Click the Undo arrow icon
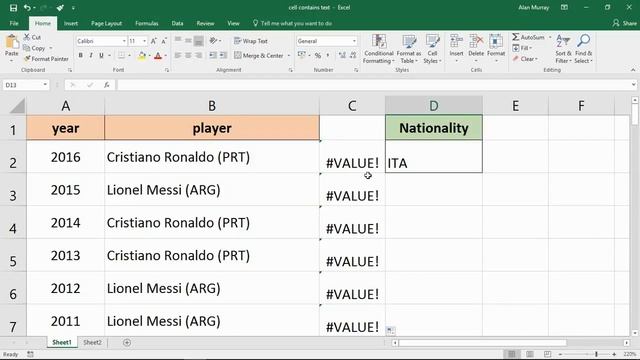Screen dimensions: 640x360 click(27, 8)
